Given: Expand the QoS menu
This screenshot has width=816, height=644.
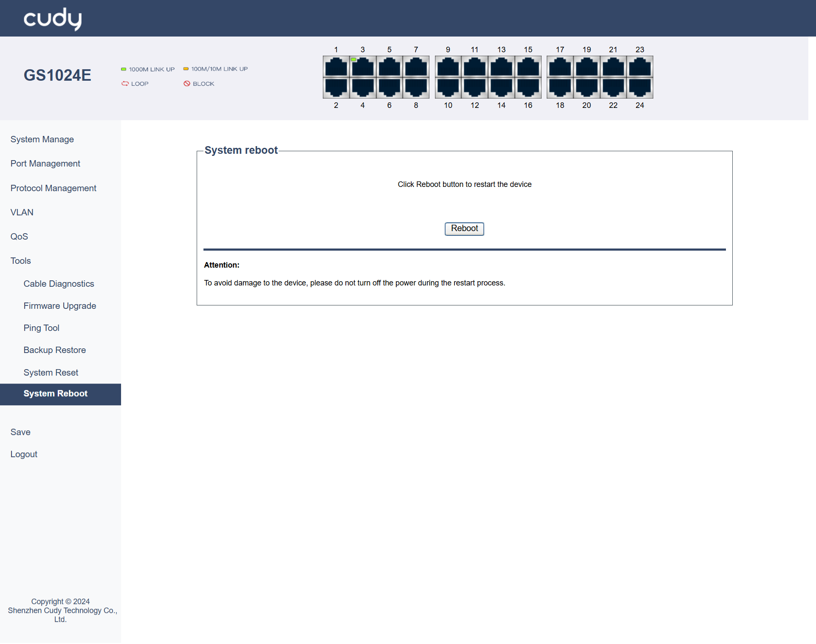Looking at the screenshot, I should point(19,237).
